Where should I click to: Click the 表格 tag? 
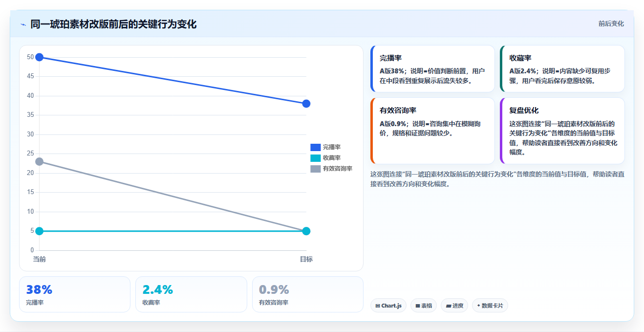(424, 306)
